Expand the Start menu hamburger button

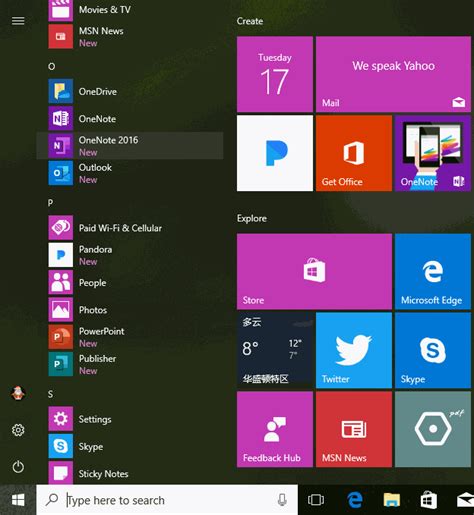18,21
